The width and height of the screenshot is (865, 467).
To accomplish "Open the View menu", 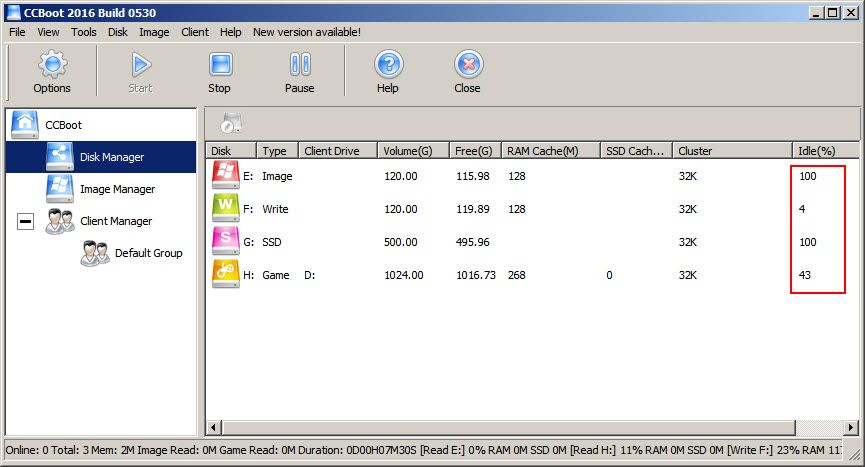I will tap(49, 32).
